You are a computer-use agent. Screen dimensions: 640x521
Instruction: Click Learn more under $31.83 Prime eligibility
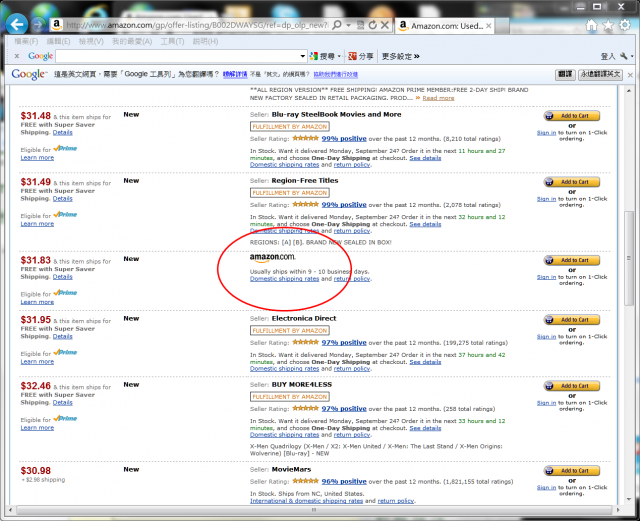pyautogui.click(x=37, y=302)
